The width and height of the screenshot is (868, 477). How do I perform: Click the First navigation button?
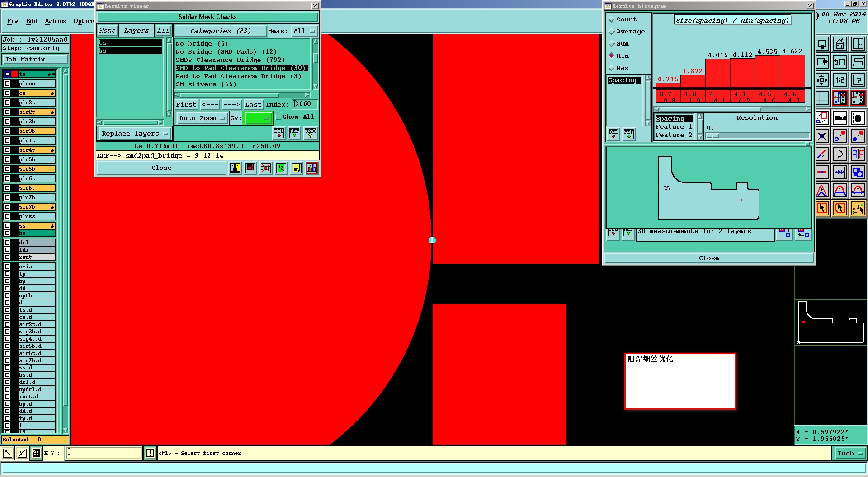(x=186, y=104)
